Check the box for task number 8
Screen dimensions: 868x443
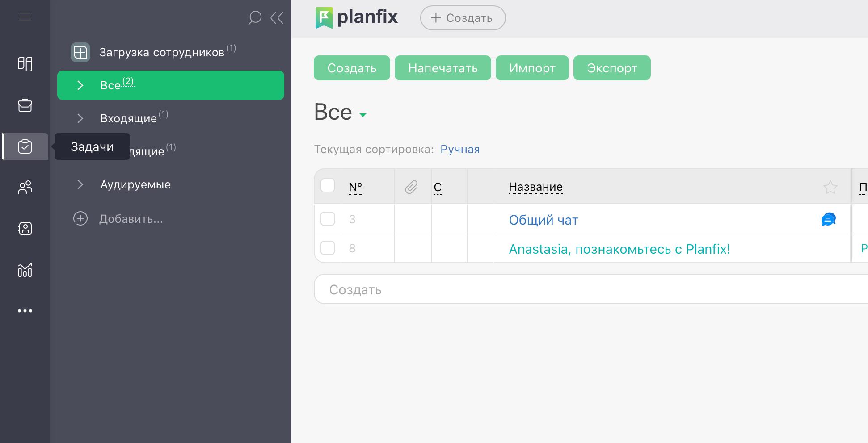328,248
